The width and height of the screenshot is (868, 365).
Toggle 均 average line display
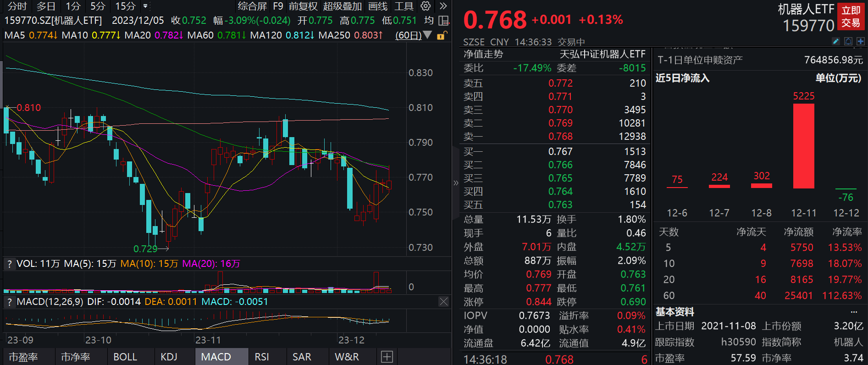[x=429, y=21]
